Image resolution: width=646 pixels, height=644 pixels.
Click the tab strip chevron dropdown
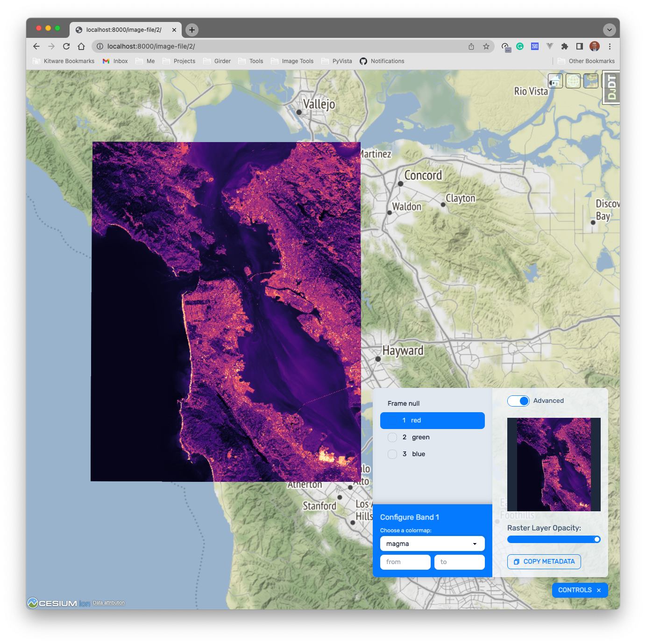610,29
